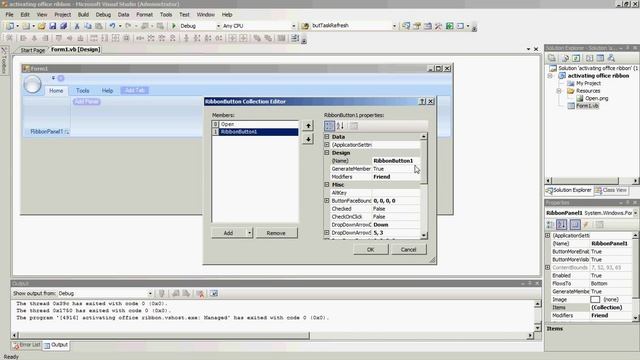Click the (Name) RibbonButton1 value field
This screenshot has width=640, height=360.
pos(396,161)
